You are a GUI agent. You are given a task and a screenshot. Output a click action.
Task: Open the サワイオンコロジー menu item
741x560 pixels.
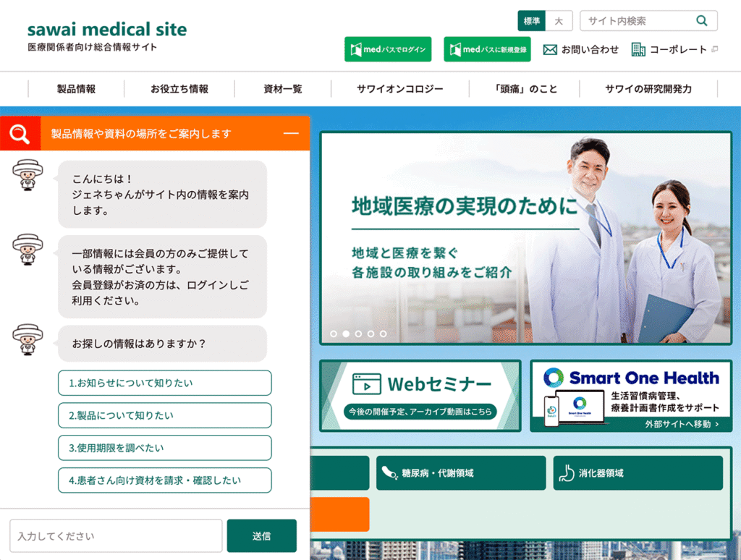pos(400,89)
